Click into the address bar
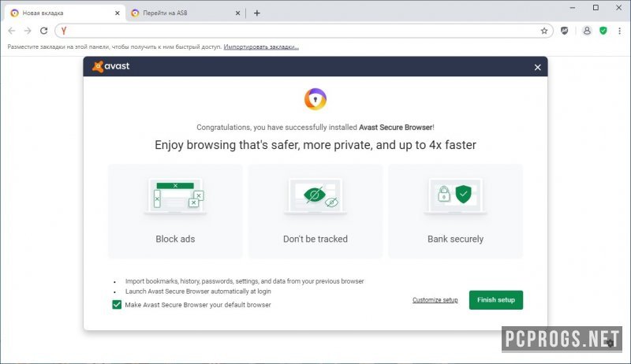 [x=304, y=31]
